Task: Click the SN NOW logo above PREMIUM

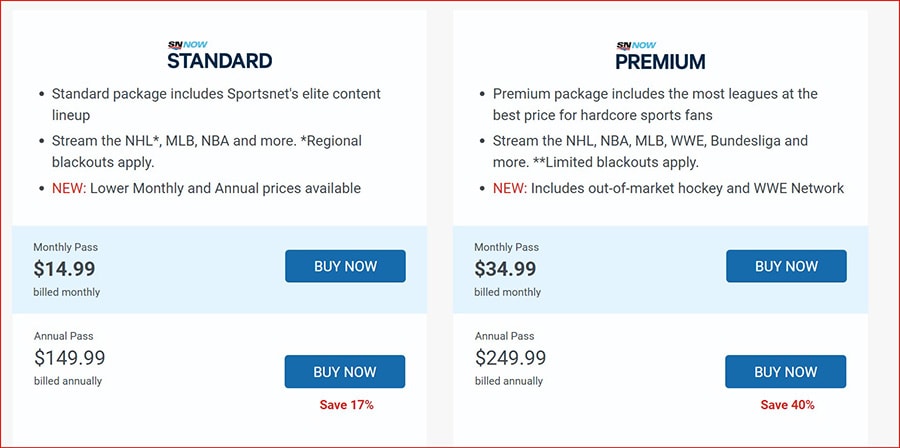Action: 636,45
